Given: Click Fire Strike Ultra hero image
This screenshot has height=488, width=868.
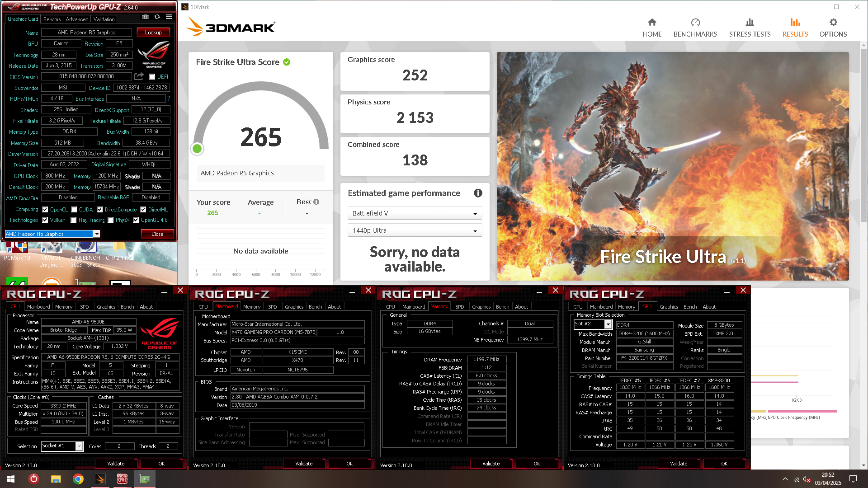Looking at the screenshot, I should [x=673, y=166].
